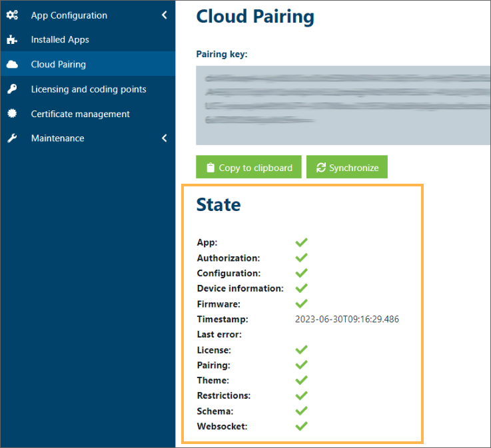Click the sync arrows icon on Synchronize
The image size is (491, 448).
(320, 167)
